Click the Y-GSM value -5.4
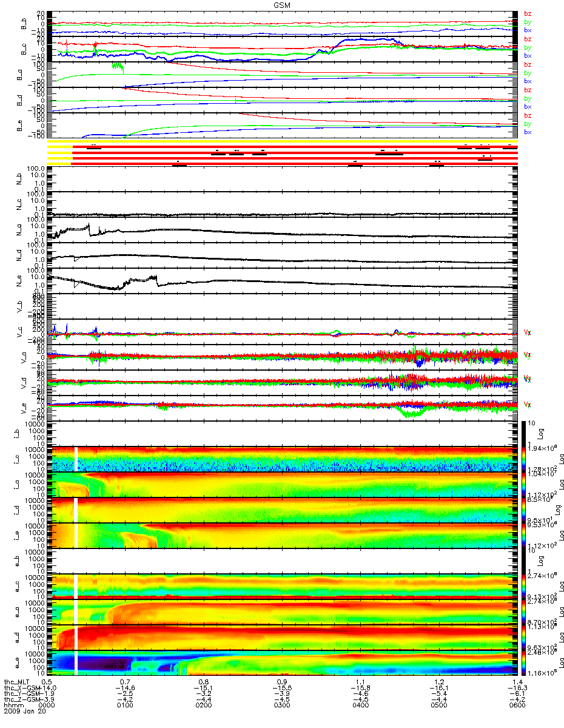564x728 pixels. pyautogui.click(x=438, y=693)
